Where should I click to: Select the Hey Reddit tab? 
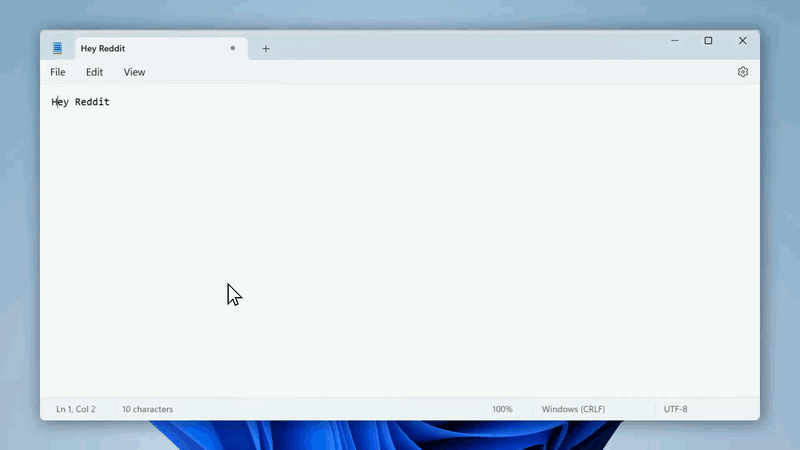(161, 48)
